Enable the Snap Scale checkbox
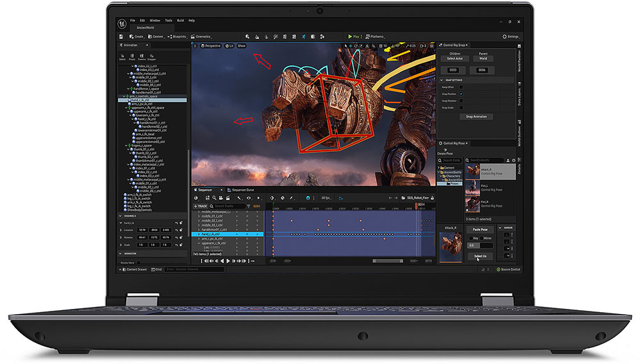The width and height of the screenshot is (641, 364). point(461,108)
